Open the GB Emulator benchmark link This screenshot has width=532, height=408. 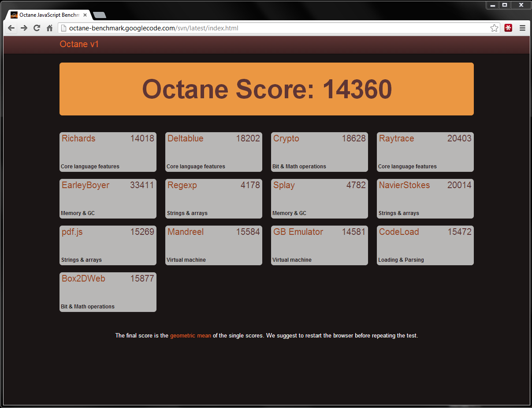[298, 232]
